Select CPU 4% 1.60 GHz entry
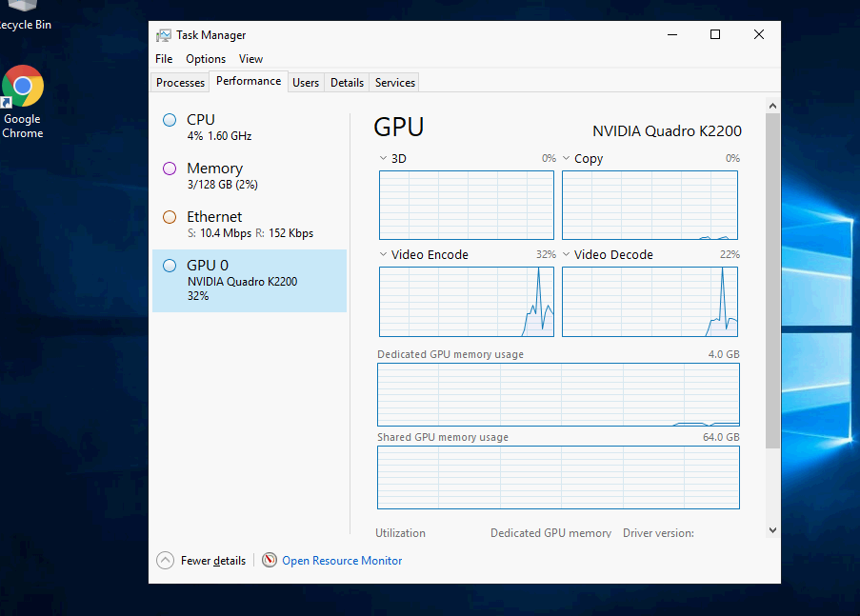The image size is (860, 616). coord(250,128)
